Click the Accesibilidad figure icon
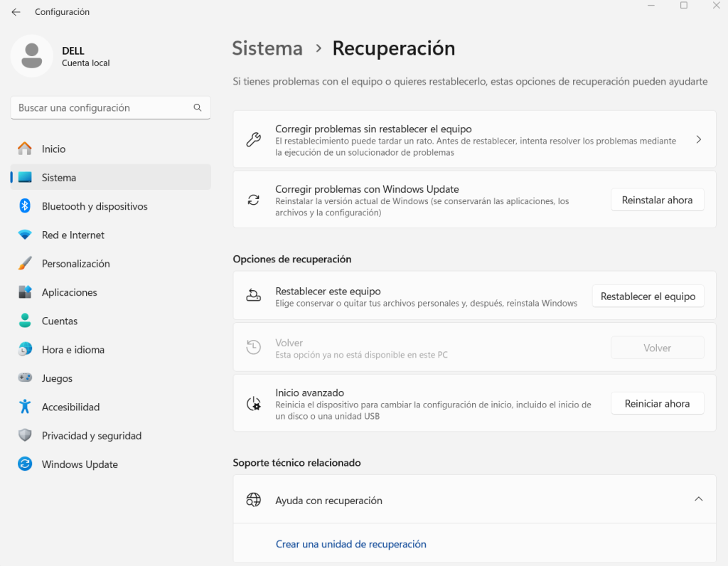This screenshot has width=728, height=566. [25, 407]
